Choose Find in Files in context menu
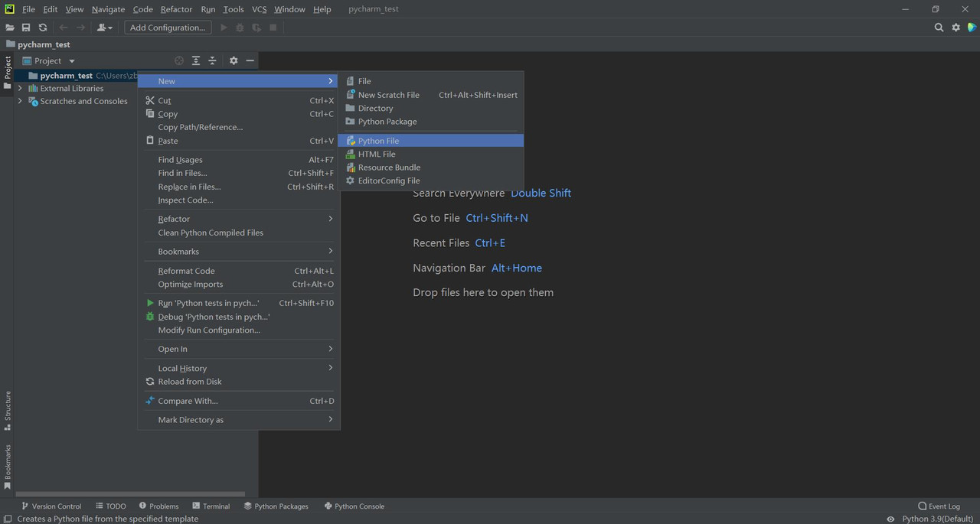This screenshot has height=524, width=980. pyautogui.click(x=239, y=173)
